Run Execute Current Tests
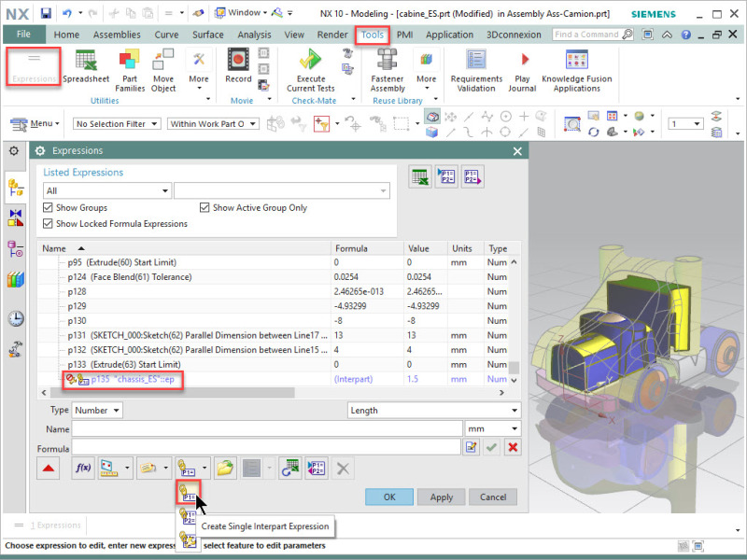This screenshot has height=560, width=747. point(311,71)
